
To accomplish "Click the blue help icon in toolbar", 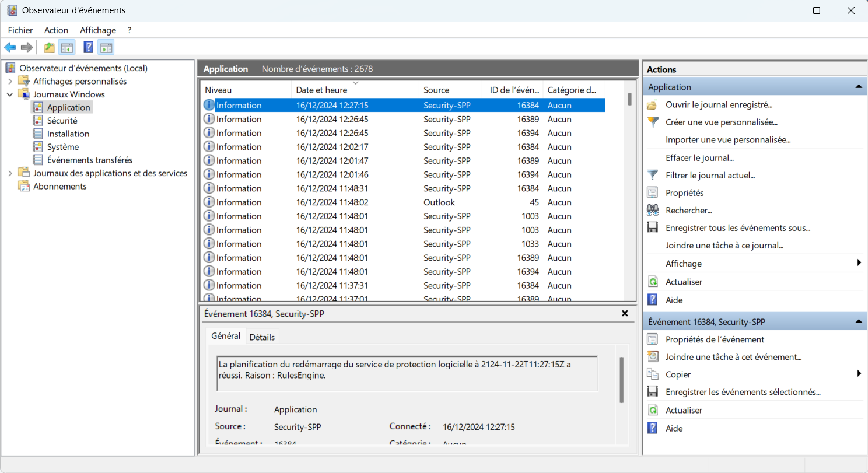I will (x=89, y=47).
